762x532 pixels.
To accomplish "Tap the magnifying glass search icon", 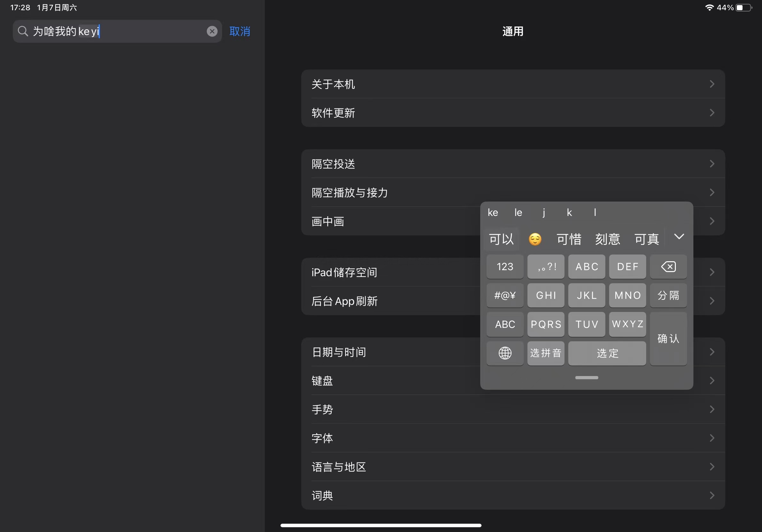I will [23, 32].
